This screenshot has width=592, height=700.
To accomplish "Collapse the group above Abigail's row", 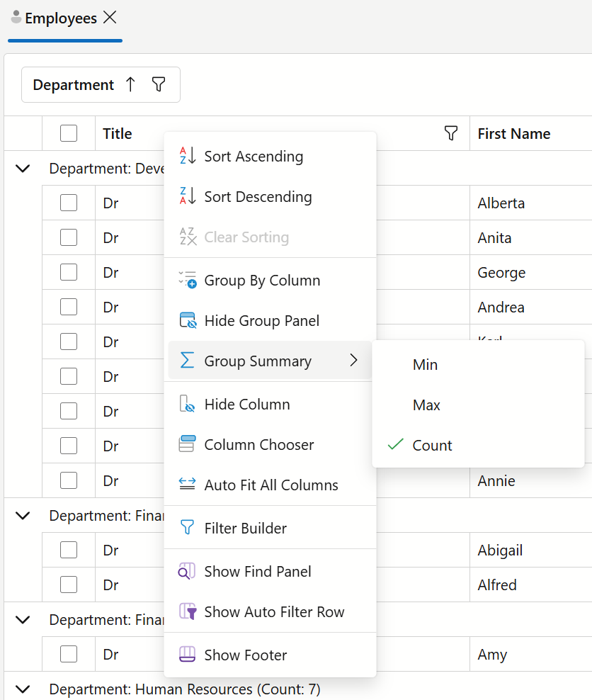I will (23, 516).
